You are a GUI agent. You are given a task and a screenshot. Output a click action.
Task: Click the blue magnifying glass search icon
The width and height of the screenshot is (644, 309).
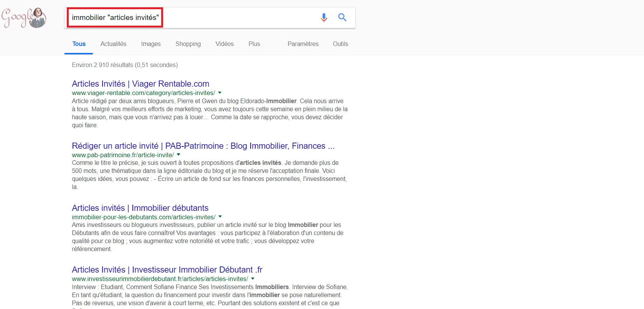coord(342,18)
